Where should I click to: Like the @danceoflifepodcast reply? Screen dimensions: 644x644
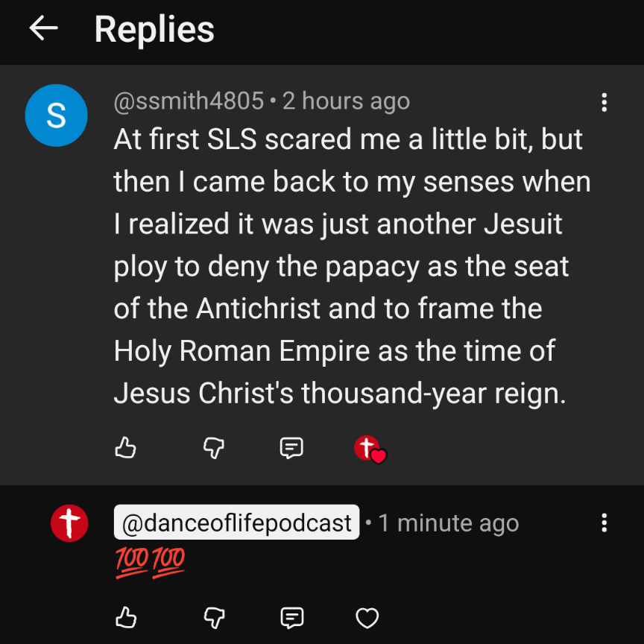pyautogui.click(x=126, y=617)
